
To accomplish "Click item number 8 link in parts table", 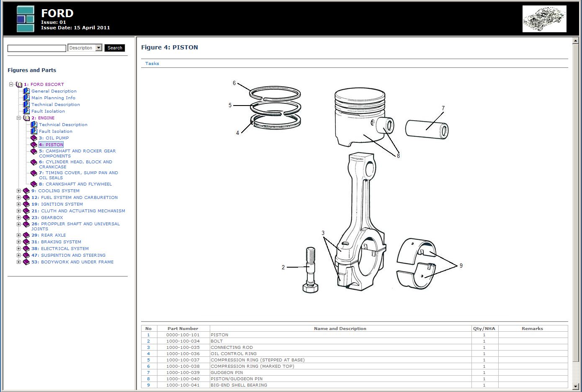I will (x=148, y=379).
